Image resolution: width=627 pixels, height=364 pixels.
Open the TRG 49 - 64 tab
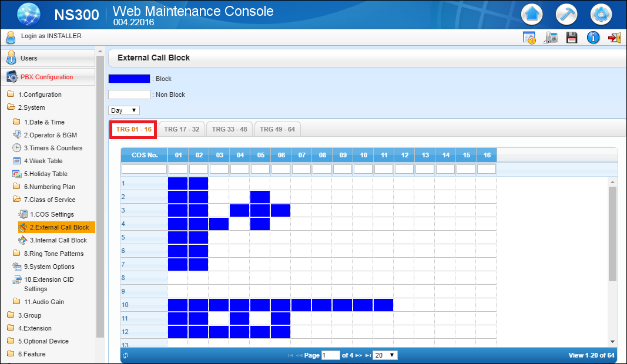tap(277, 129)
